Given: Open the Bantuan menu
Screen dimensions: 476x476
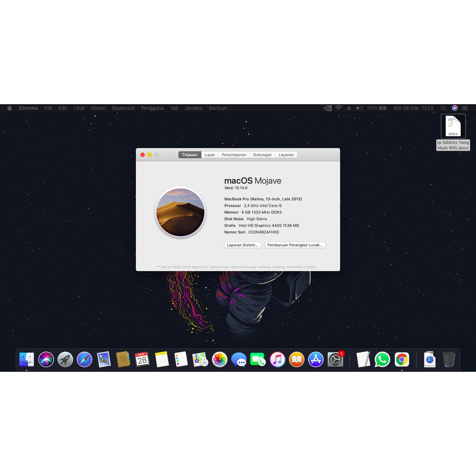Looking at the screenshot, I should tap(218, 108).
